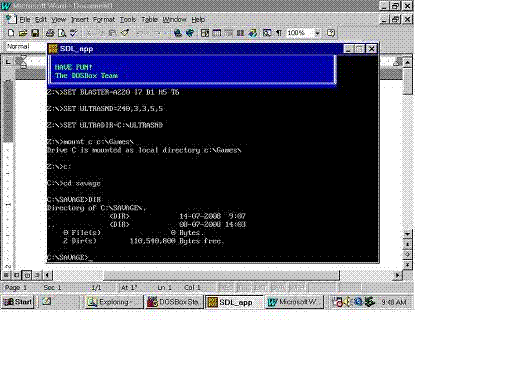Open the Table menu in Word

[149, 20]
